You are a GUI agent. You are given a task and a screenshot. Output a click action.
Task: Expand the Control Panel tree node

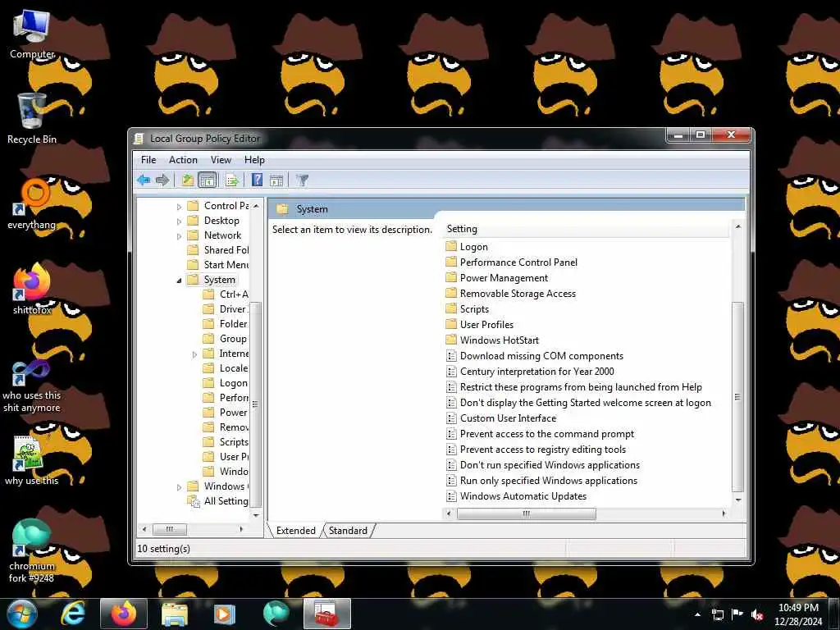pyautogui.click(x=180, y=206)
